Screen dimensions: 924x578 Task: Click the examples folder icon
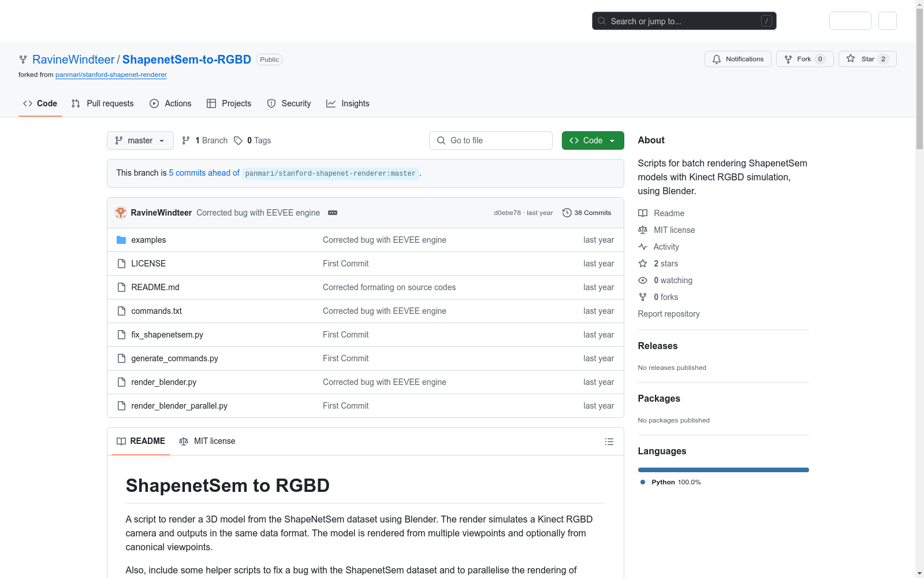[121, 240]
